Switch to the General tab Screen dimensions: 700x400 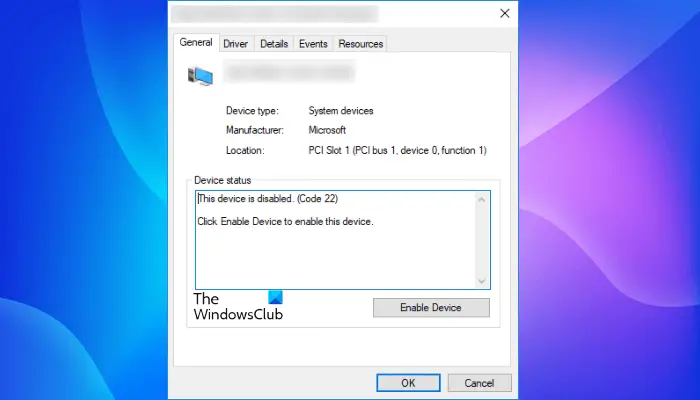click(196, 43)
